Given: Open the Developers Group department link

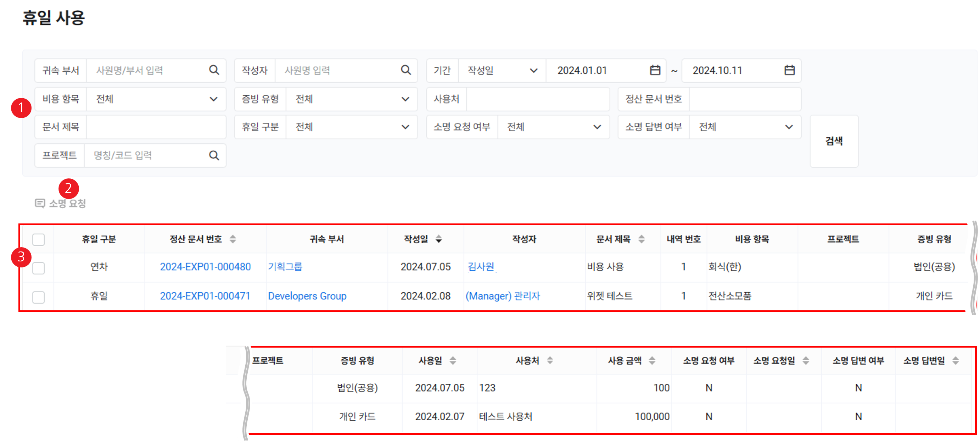Looking at the screenshot, I should click(x=307, y=296).
